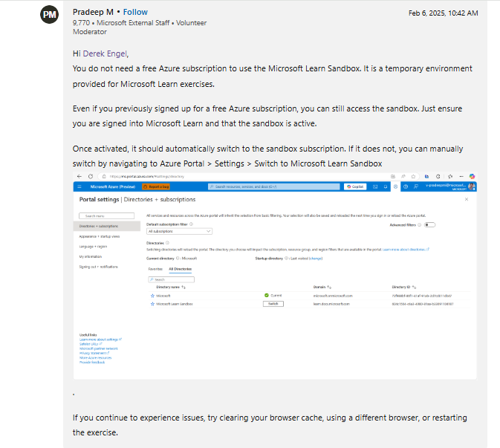Click the directories Search field
Viewport: 500px width, 448px height.
171,279
